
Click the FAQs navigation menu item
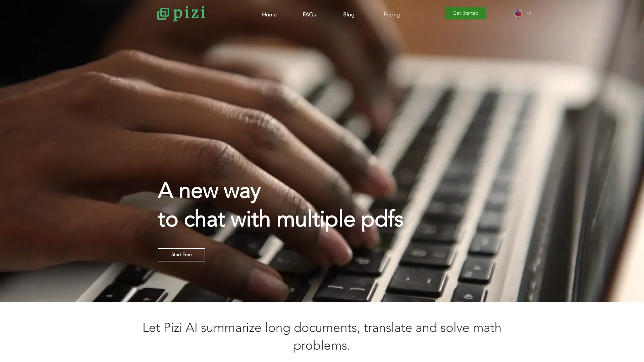(309, 14)
